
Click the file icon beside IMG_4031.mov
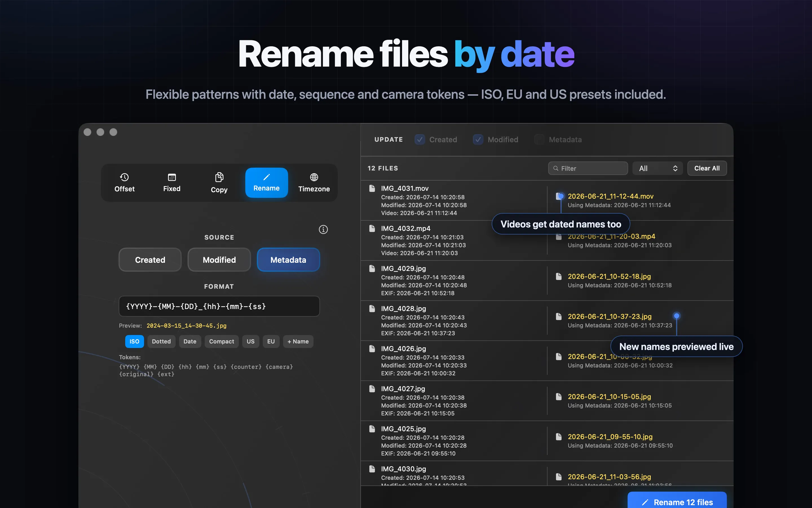372,188
